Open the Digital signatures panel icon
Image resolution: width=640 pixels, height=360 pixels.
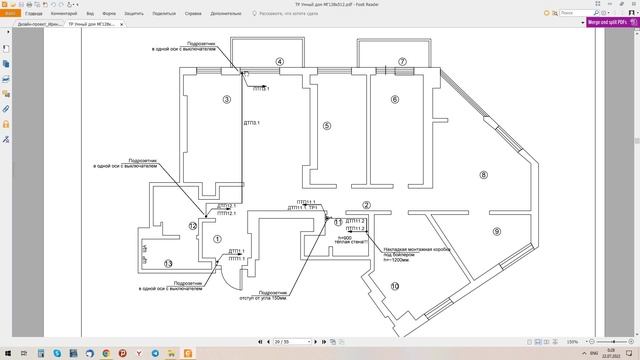pos(6,139)
